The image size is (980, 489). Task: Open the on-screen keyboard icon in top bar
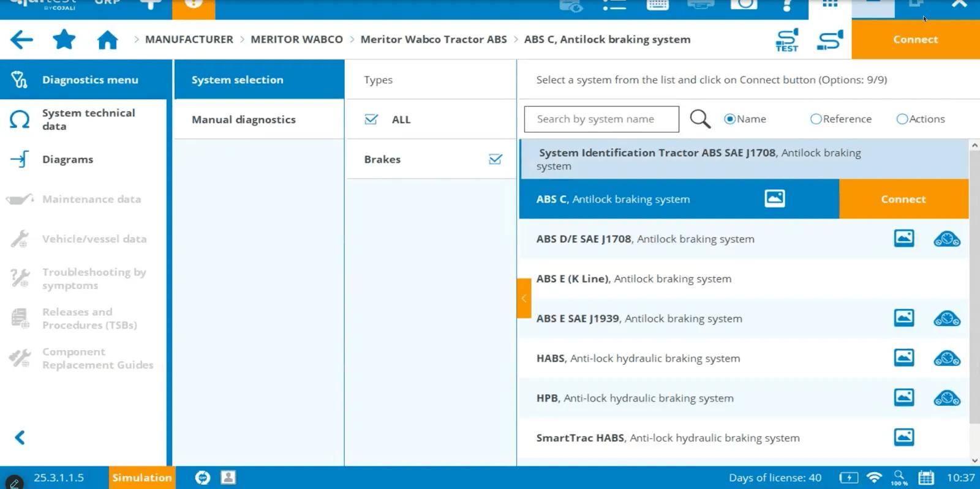tap(658, 5)
